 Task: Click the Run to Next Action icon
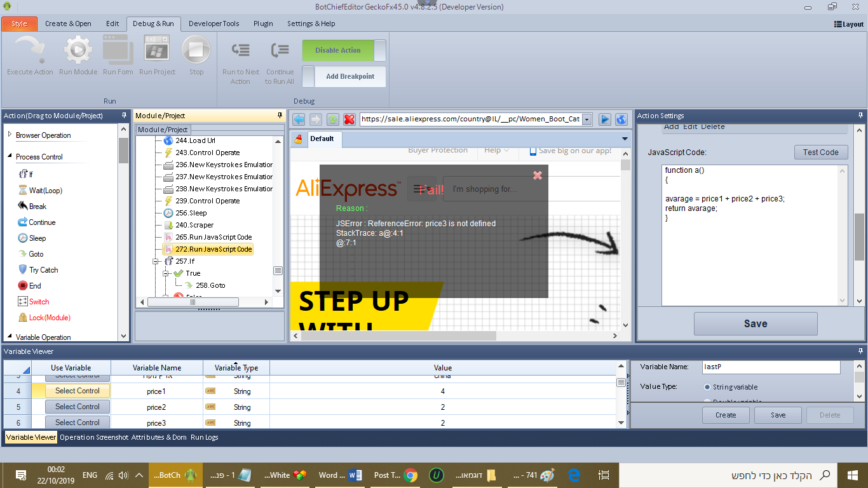pos(240,50)
